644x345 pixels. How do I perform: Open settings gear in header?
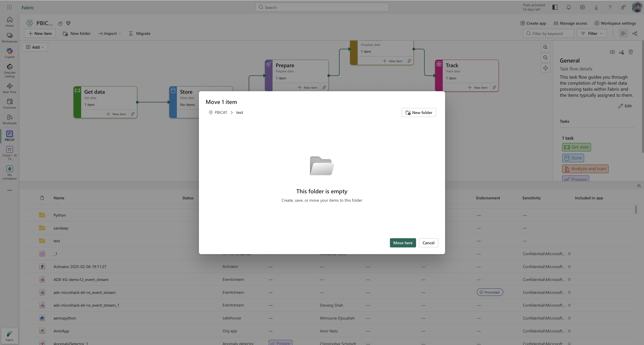[x=582, y=7]
